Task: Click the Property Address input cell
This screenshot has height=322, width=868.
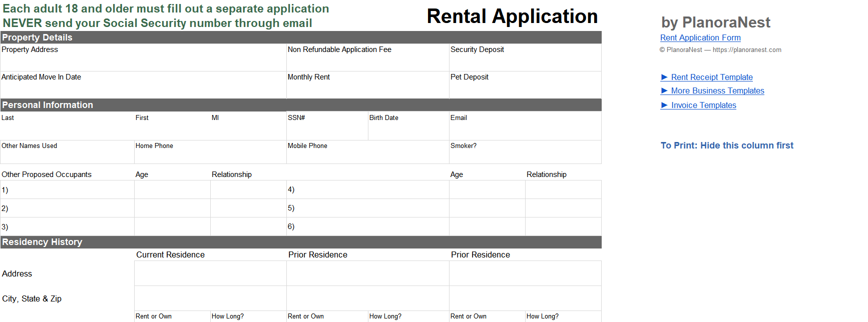Action: click(x=143, y=57)
